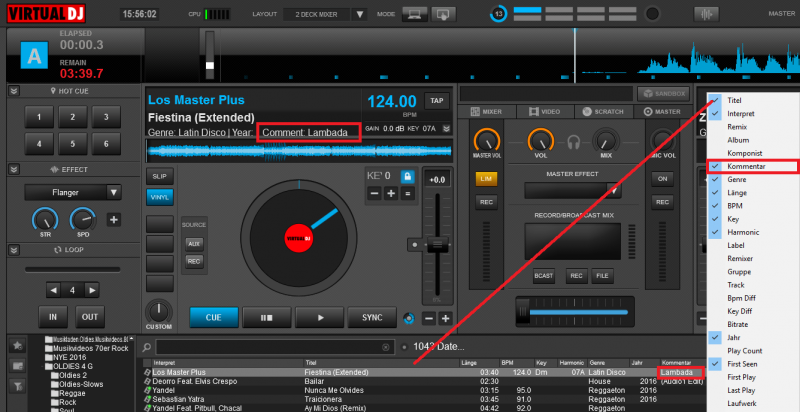
Task: Start broadcast with BCAST button
Action: pos(544,276)
